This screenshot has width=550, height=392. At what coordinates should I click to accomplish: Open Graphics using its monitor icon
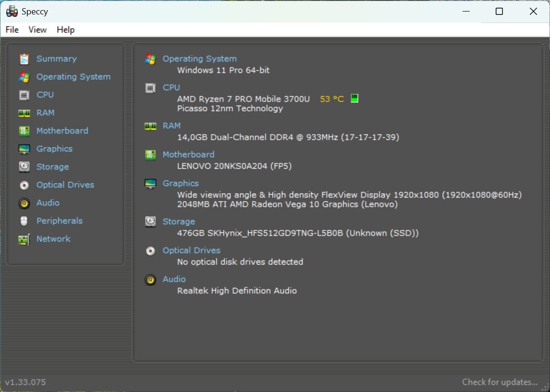pyautogui.click(x=25, y=149)
